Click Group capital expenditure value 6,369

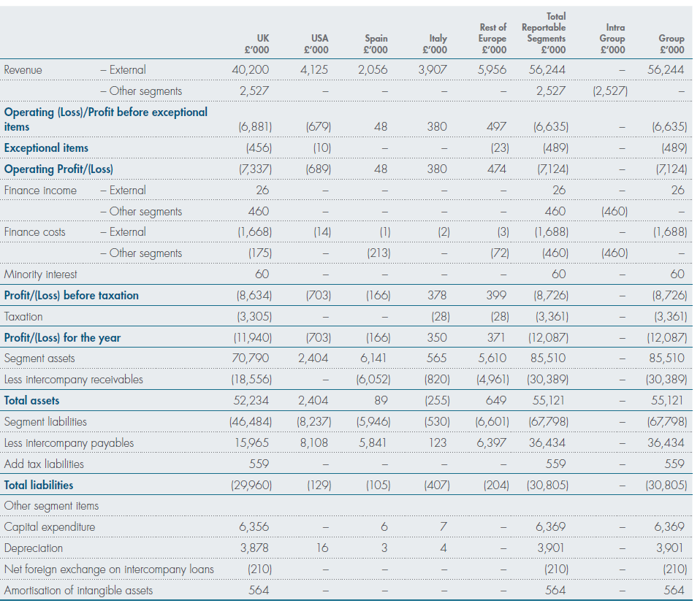(x=669, y=527)
